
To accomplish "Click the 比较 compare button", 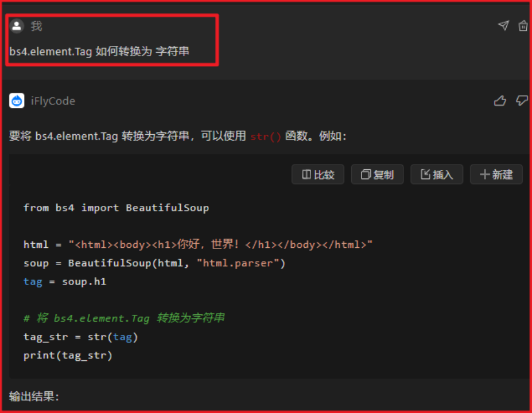I will (x=318, y=174).
